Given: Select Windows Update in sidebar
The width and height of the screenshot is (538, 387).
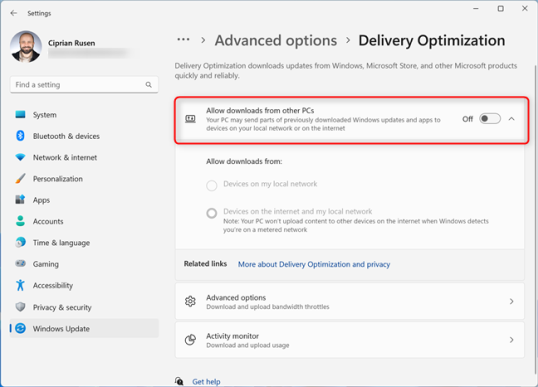Looking at the screenshot, I should click(84, 328).
